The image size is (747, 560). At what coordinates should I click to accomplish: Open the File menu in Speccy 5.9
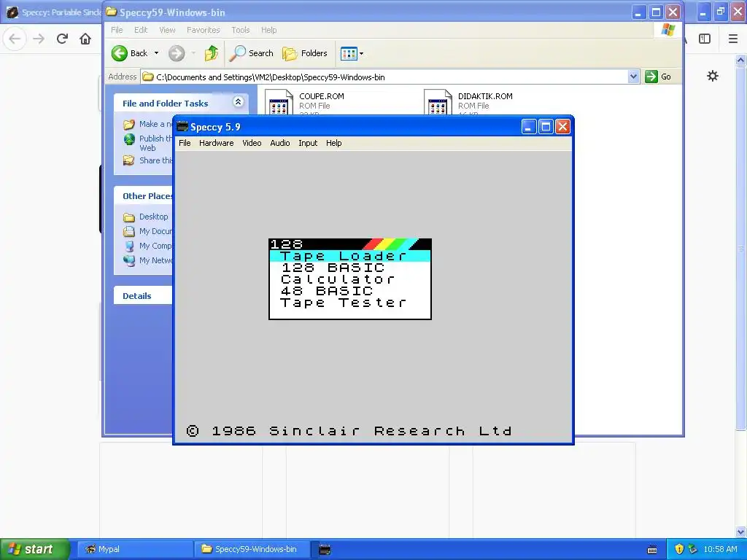click(x=185, y=143)
